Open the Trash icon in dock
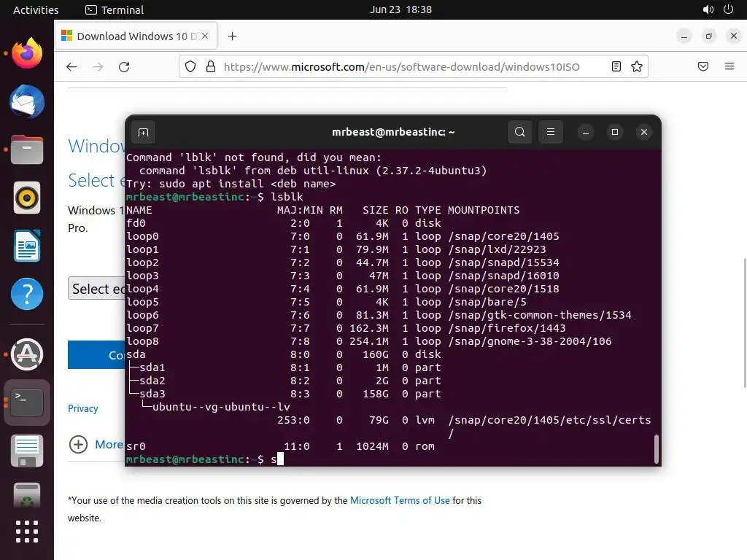The image size is (747, 560). 27,496
